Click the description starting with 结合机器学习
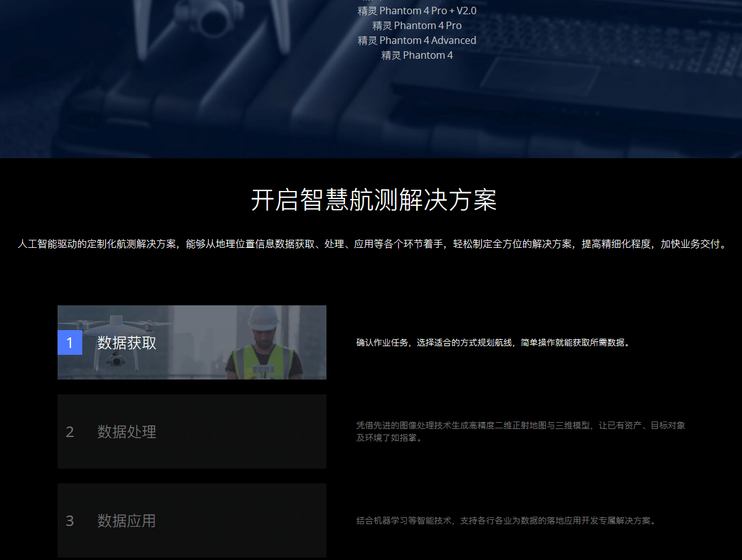 point(505,520)
